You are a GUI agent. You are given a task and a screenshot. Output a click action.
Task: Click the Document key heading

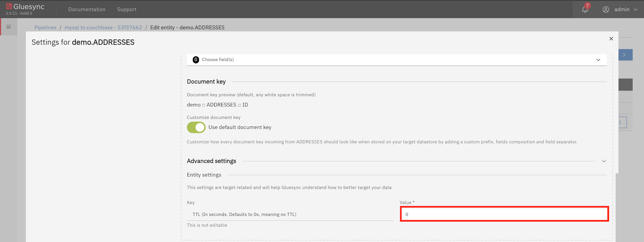click(x=206, y=82)
